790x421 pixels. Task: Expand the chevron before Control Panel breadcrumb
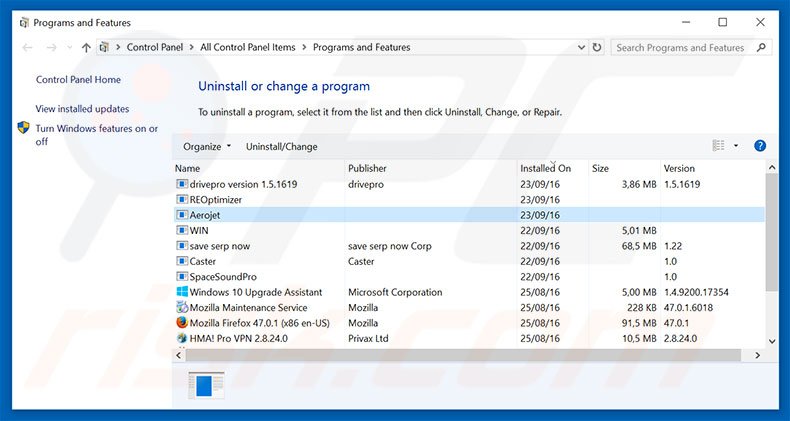(x=118, y=47)
